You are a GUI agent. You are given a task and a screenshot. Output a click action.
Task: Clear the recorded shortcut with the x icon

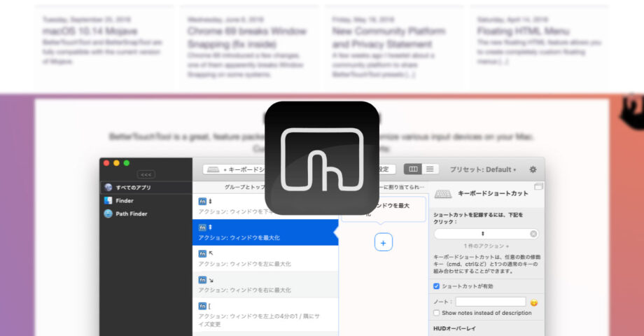[533, 234]
